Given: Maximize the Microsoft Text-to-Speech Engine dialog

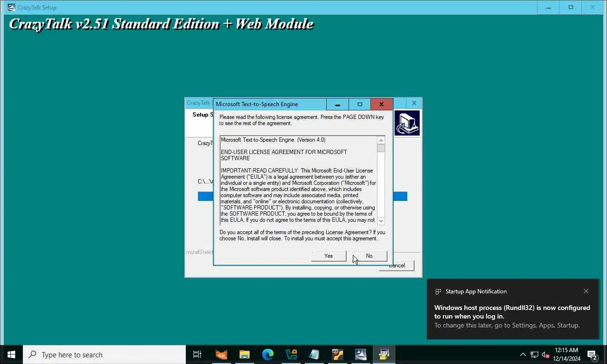Looking at the screenshot, I should tap(359, 104).
